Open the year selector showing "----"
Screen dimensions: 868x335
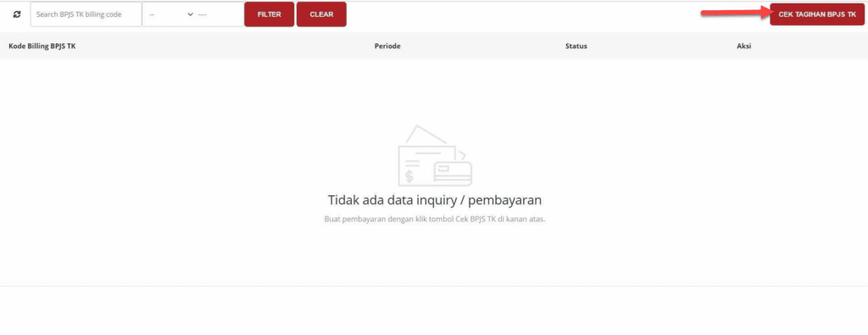tap(220, 14)
